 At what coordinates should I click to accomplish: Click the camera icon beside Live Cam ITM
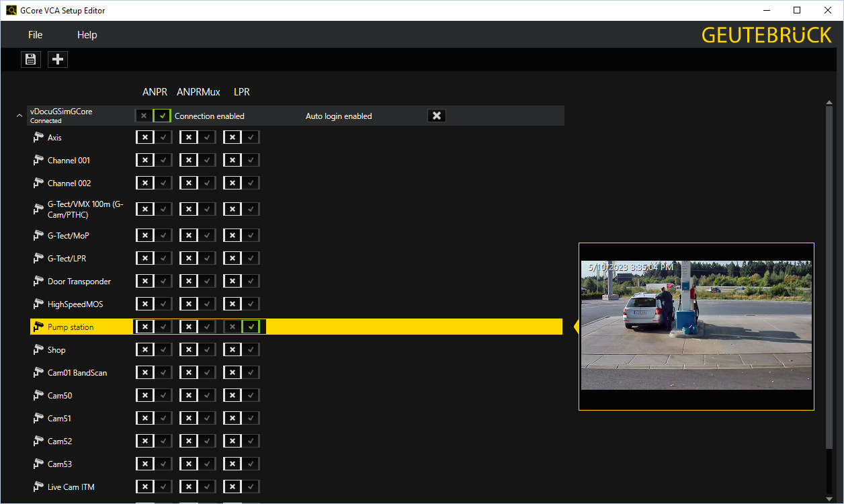[38, 487]
